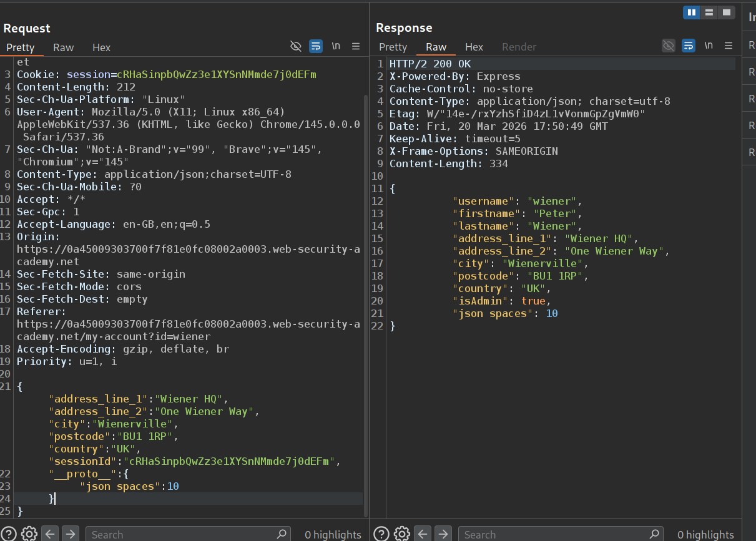
Task: Toggle word wrap in the Response editor
Action: tap(689, 46)
